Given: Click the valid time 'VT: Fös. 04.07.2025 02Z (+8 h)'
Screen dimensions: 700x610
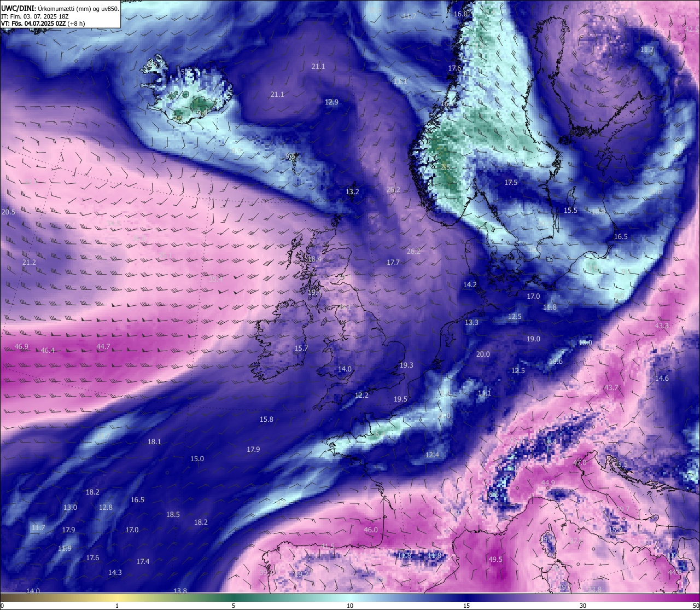Looking at the screenshot, I should point(43,24).
